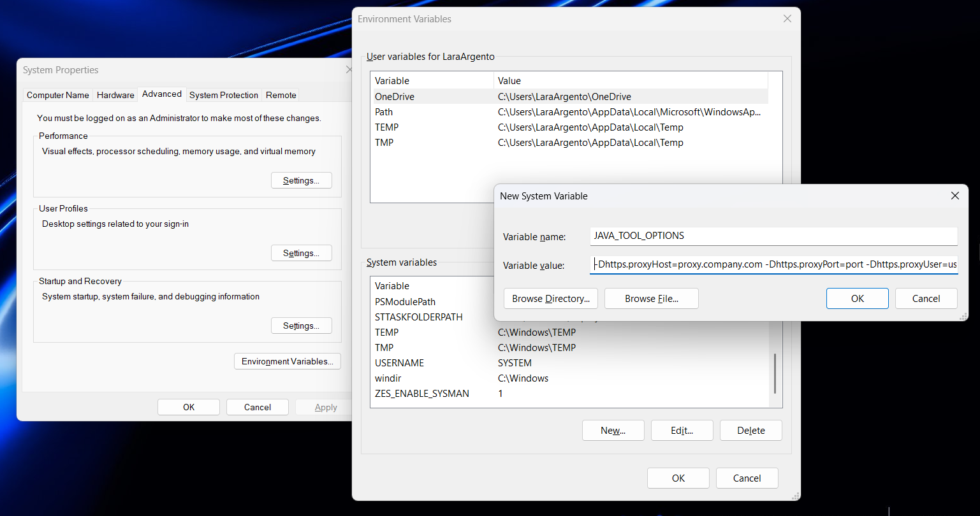Image resolution: width=980 pixels, height=516 pixels.
Task: Open Remote tab in System Properties
Action: pos(281,95)
